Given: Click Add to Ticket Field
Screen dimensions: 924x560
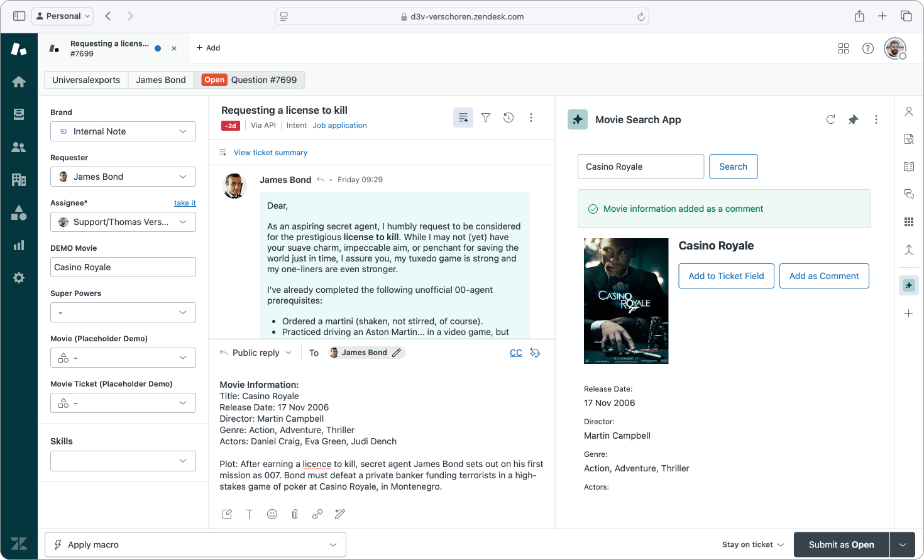Looking at the screenshot, I should [x=726, y=276].
